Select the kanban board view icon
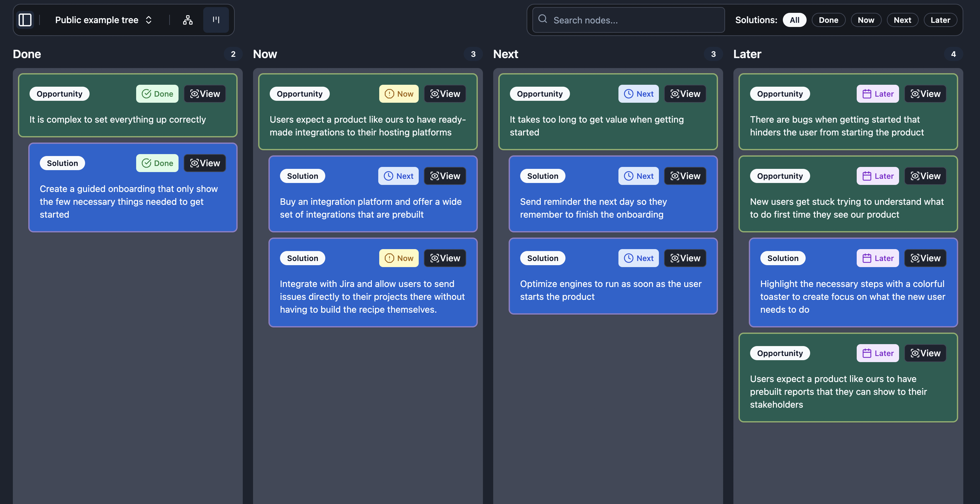This screenshot has height=504, width=980. [216, 20]
